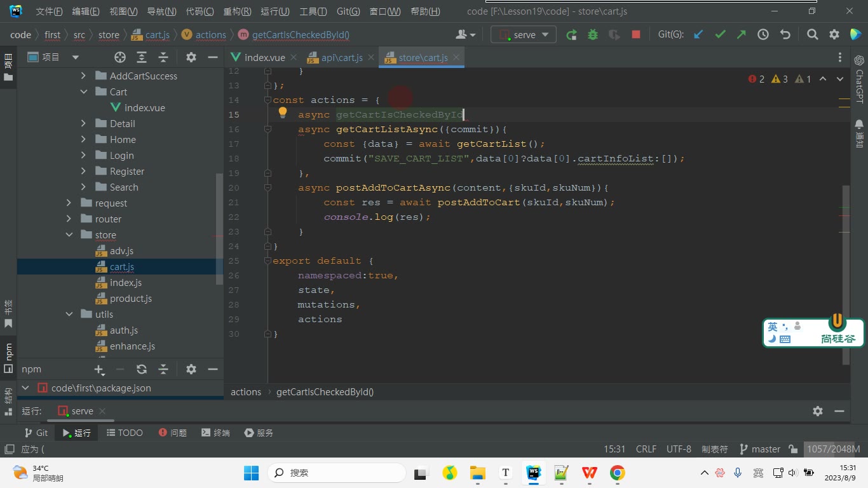
Task: Click the intention lightbulb on line 15
Action: tap(283, 113)
